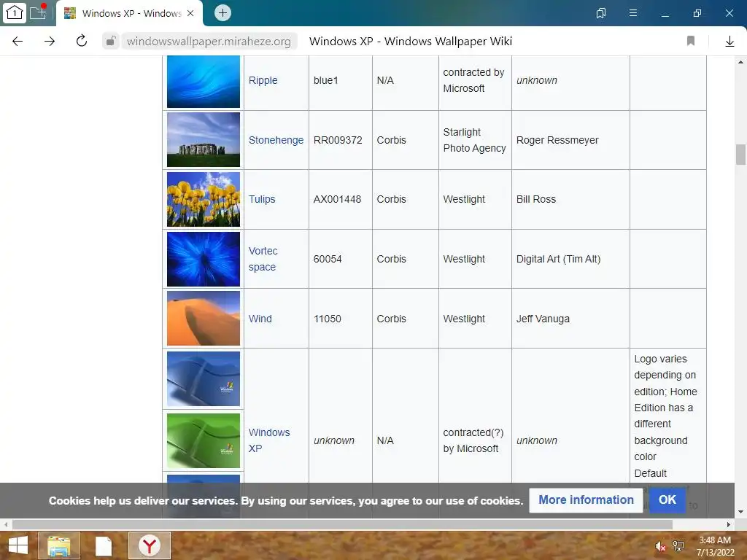View the Wind desert dune thumbnail

click(204, 319)
